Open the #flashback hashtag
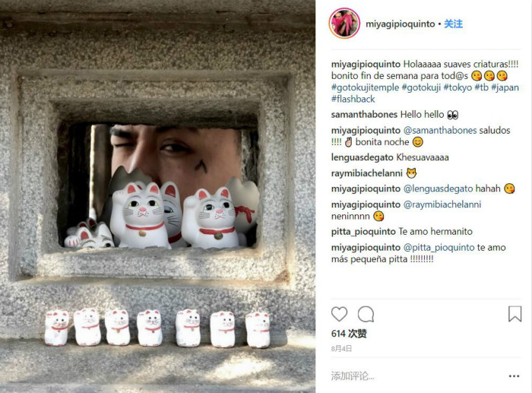This screenshot has height=393, width=532. coord(353,99)
